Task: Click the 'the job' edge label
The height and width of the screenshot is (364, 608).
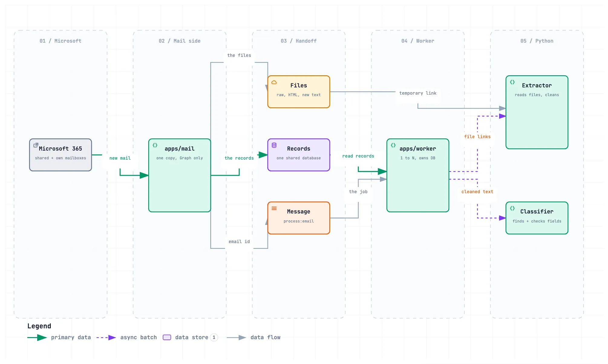Action: point(358,192)
